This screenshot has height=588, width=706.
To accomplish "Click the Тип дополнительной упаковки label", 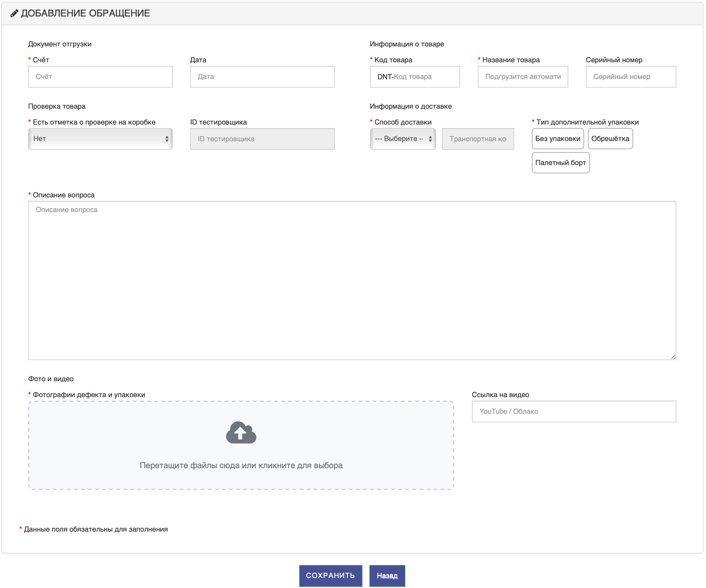I will coord(587,122).
